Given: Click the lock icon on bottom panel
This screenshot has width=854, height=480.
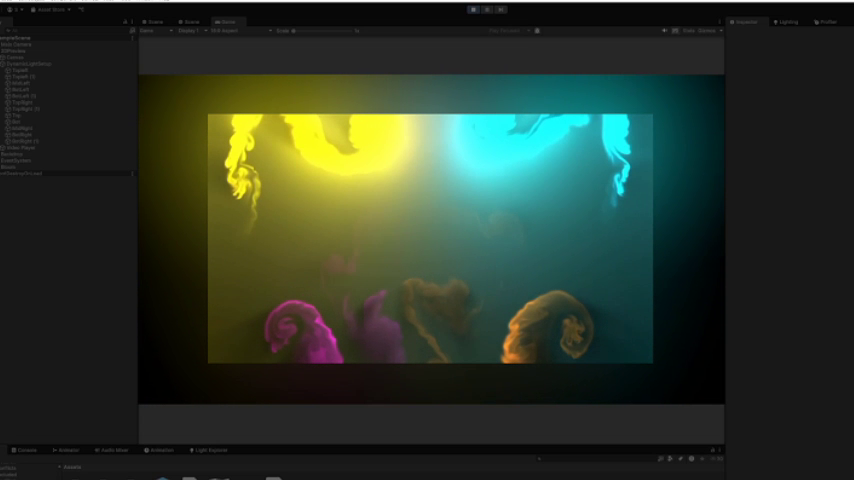Looking at the screenshot, I should coord(712,451).
